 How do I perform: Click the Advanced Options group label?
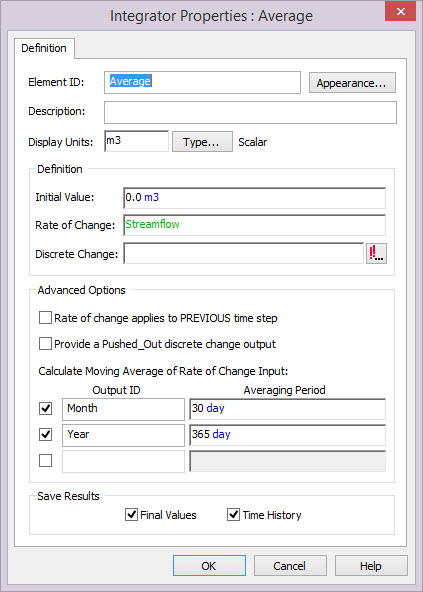tap(82, 290)
